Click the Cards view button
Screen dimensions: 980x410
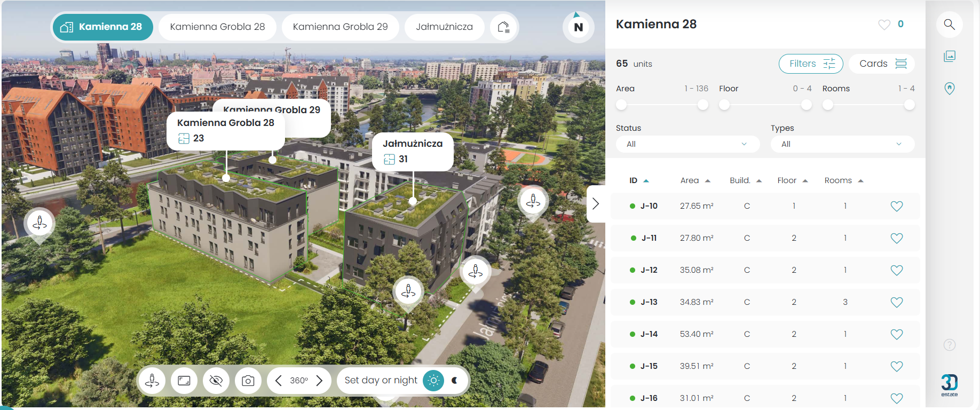[x=882, y=64]
